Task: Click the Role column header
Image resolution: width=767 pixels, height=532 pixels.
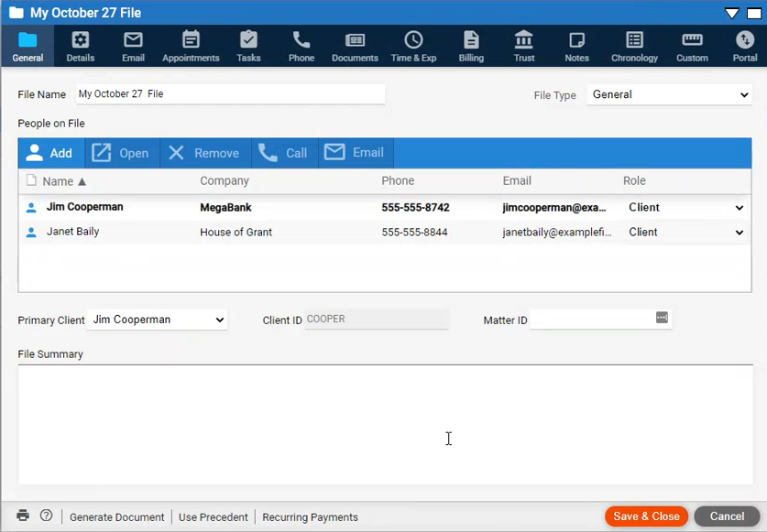Action: click(634, 181)
